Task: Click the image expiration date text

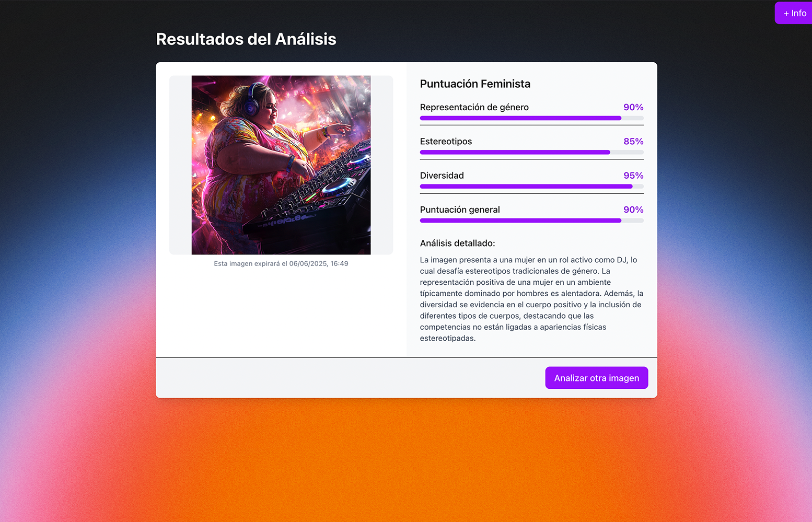Action: [x=281, y=264]
